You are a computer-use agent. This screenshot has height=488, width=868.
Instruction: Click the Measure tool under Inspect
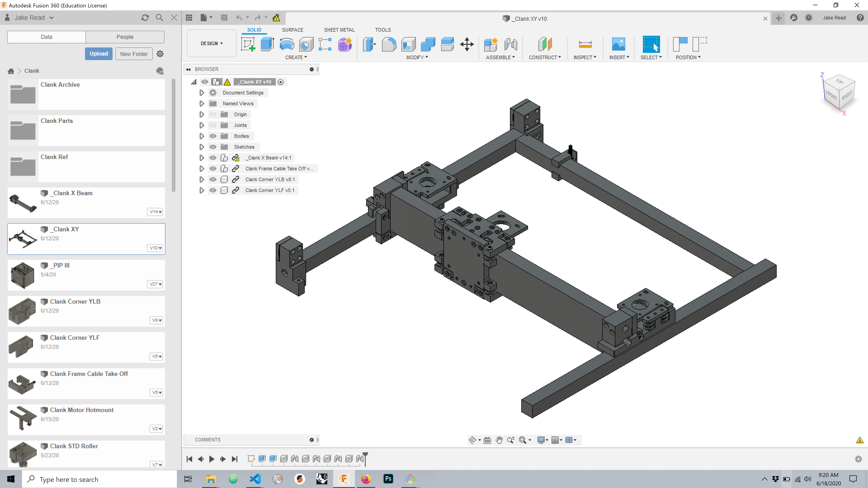[x=585, y=44]
